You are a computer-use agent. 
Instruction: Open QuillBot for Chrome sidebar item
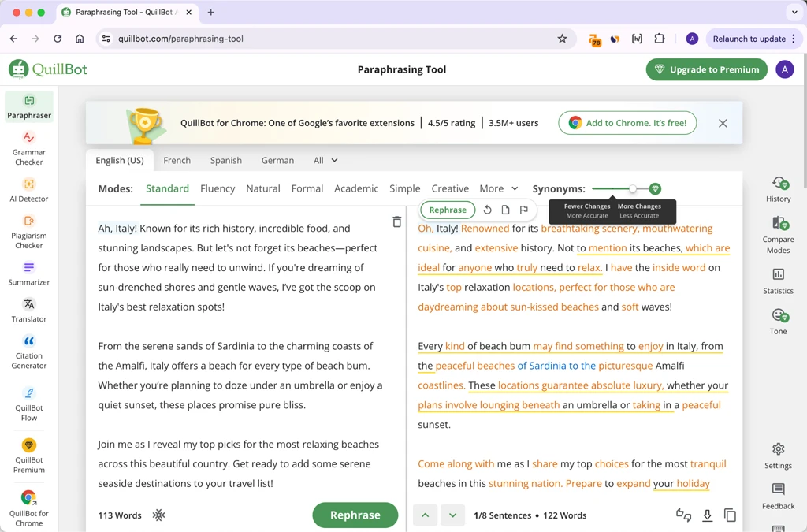29,509
